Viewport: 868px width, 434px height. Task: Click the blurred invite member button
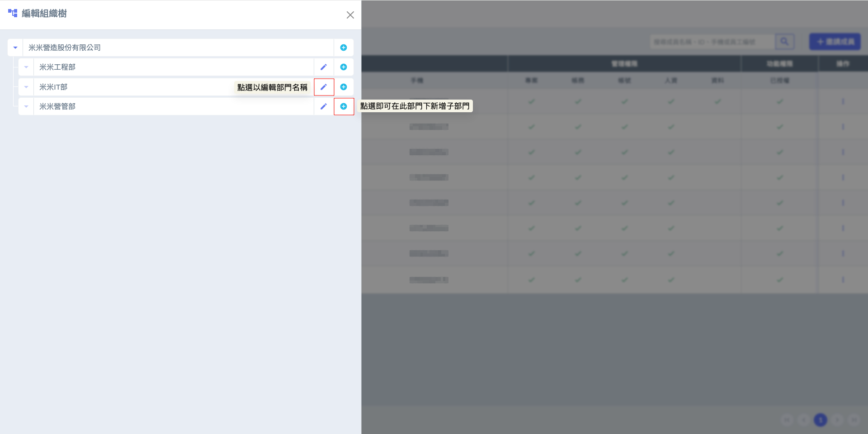point(835,42)
